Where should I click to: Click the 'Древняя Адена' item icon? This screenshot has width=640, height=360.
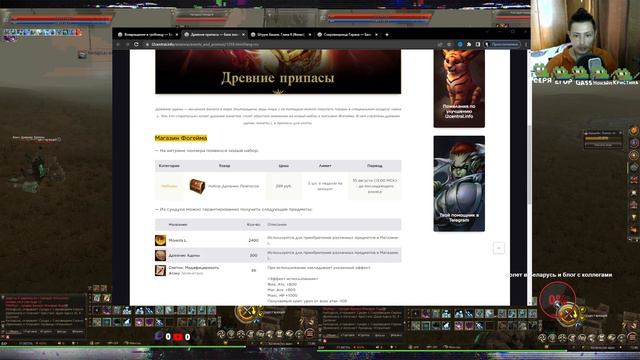[160, 255]
